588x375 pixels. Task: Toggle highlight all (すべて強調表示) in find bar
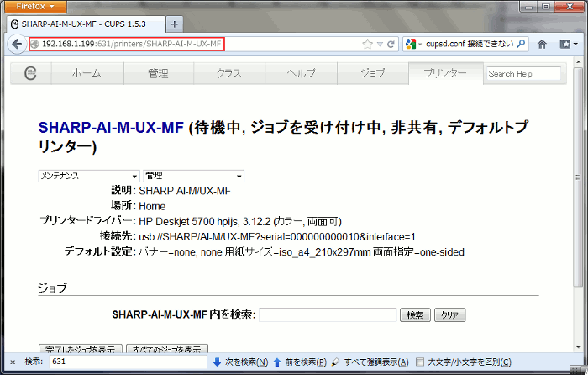370,362
